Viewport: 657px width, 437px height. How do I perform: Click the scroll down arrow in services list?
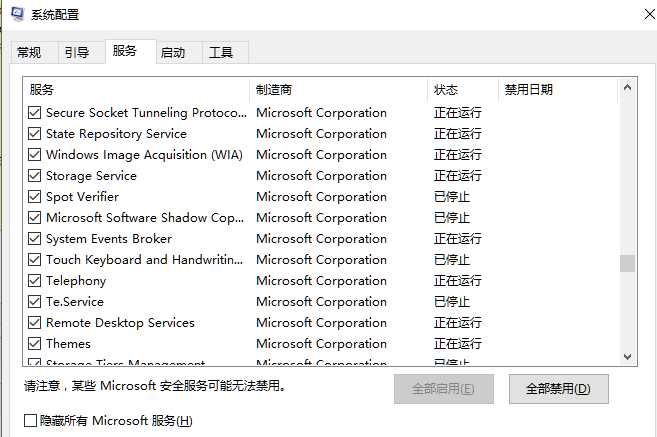pyautogui.click(x=627, y=357)
